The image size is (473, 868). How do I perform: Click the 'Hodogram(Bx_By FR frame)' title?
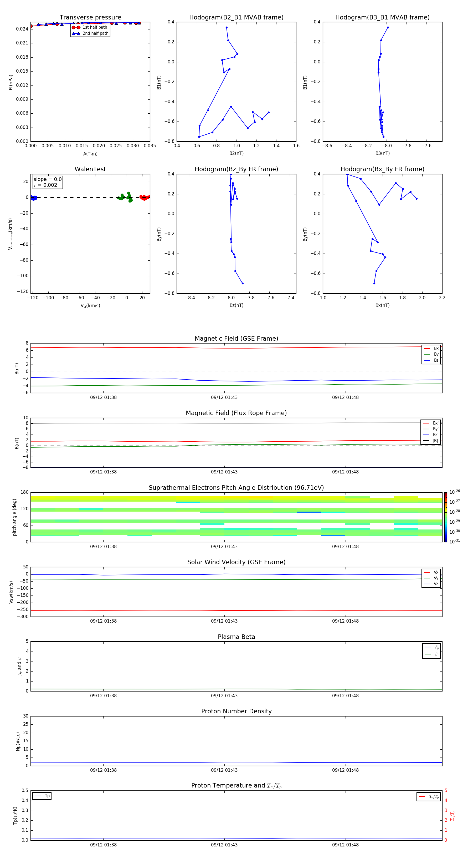tap(382, 169)
